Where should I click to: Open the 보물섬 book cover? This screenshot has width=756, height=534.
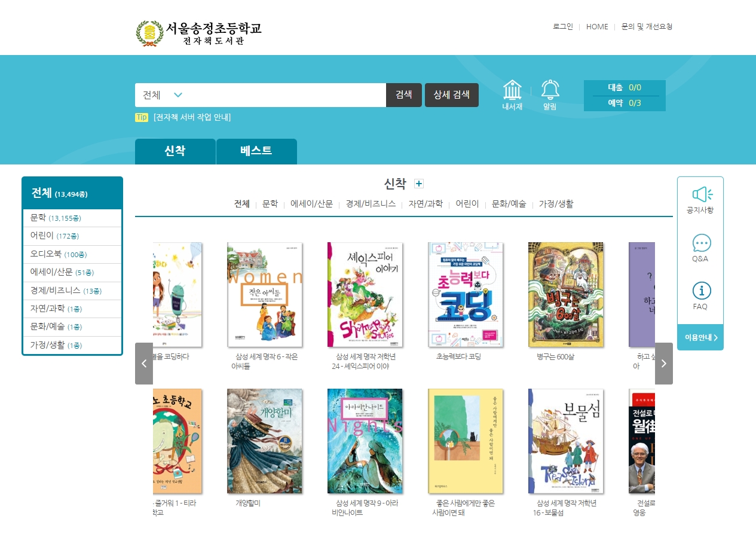(565, 441)
